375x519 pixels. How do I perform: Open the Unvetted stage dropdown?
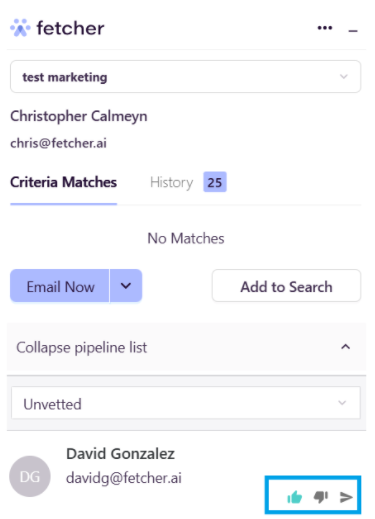[x=186, y=403]
